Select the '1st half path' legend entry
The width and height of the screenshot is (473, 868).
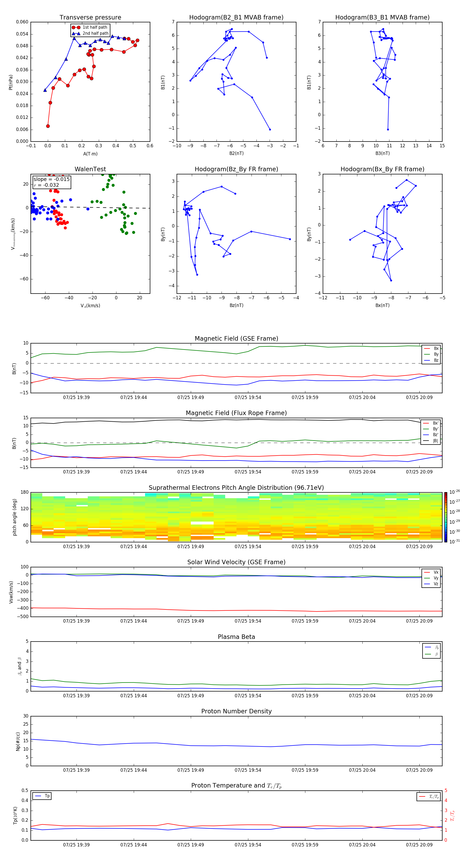click(x=90, y=27)
